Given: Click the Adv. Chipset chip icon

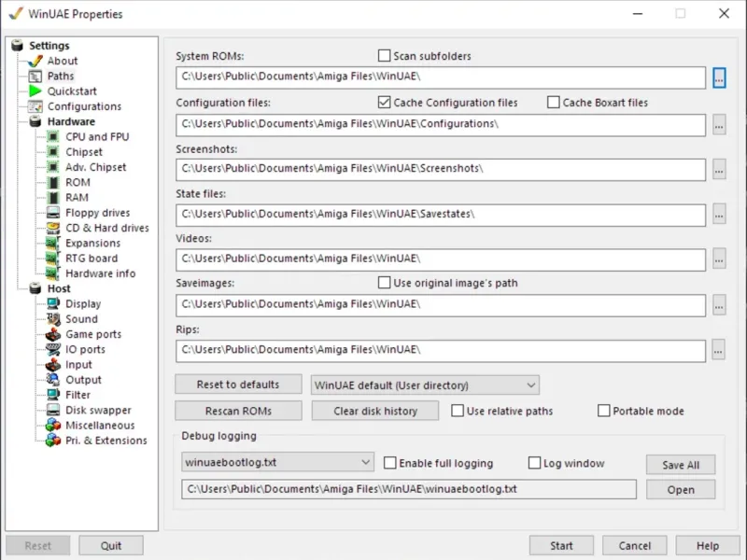Looking at the screenshot, I should (53, 167).
